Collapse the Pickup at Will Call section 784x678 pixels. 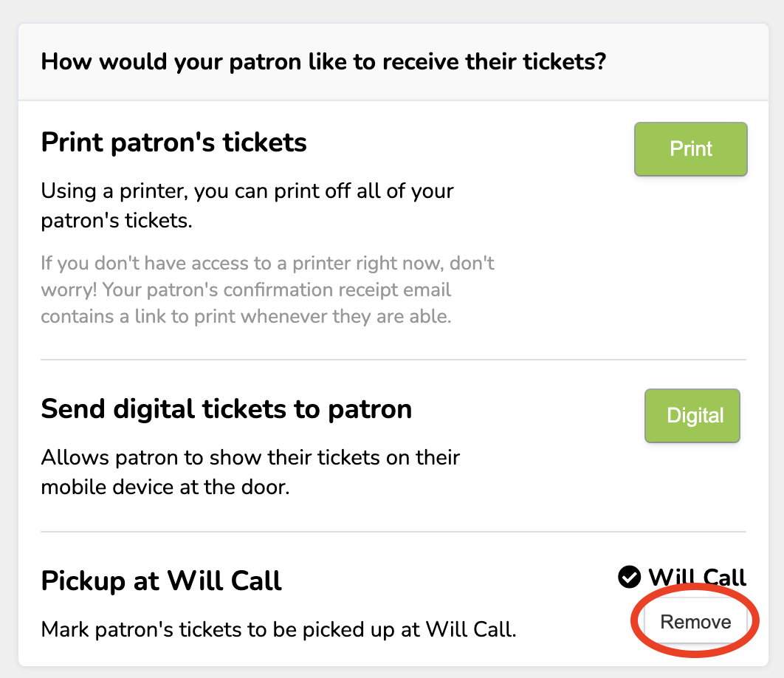161,581
